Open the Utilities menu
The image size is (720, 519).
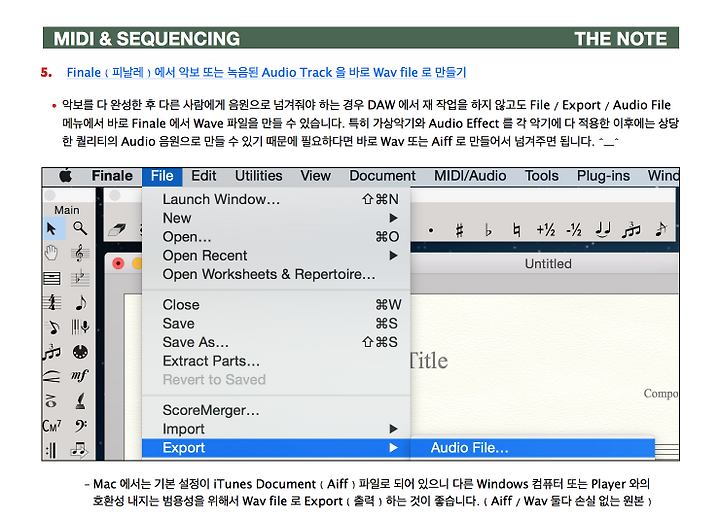click(x=259, y=175)
